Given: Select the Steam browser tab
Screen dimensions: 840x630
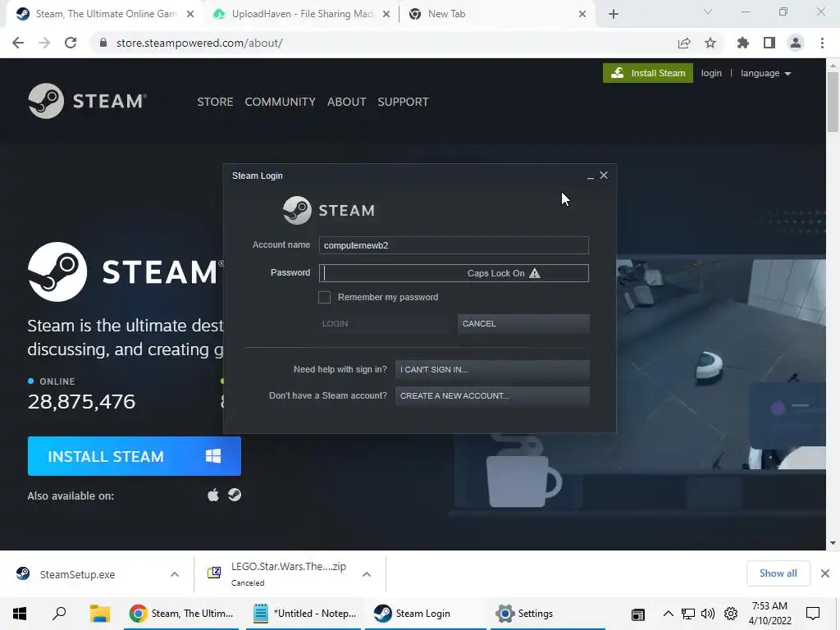Looking at the screenshot, I should [104, 14].
